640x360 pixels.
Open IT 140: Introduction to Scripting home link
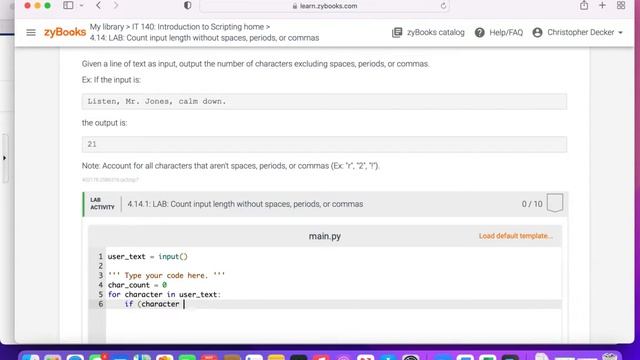(x=198, y=27)
